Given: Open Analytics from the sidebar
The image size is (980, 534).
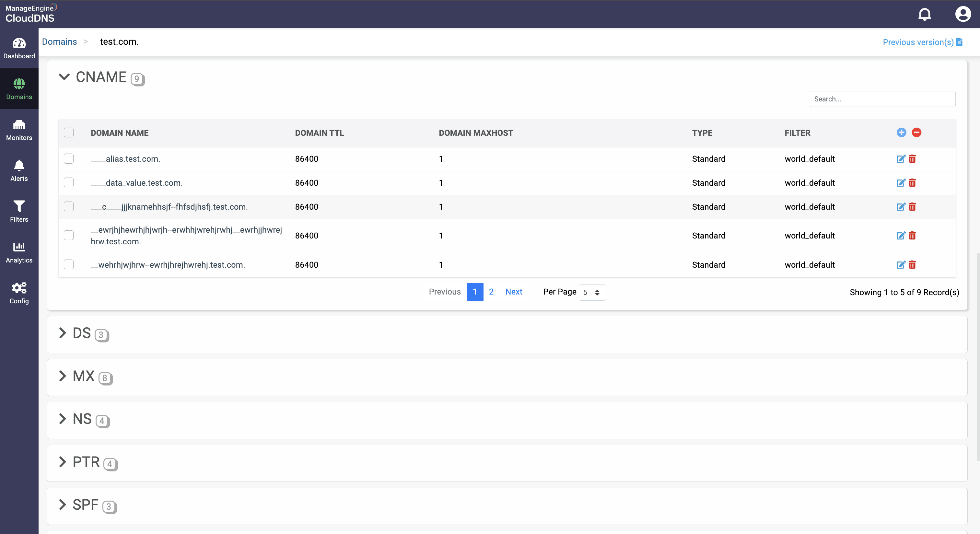Looking at the screenshot, I should (x=19, y=252).
